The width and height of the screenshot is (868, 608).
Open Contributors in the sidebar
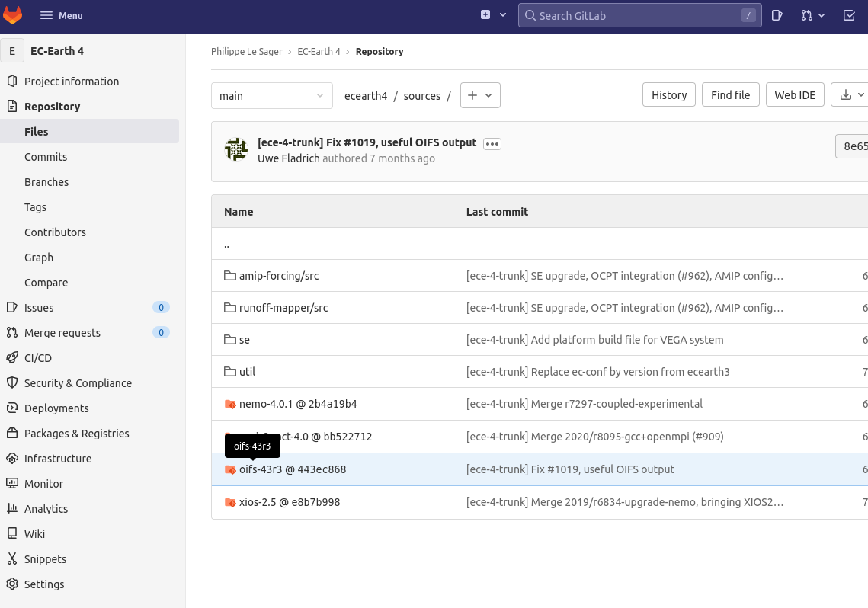click(55, 232)
